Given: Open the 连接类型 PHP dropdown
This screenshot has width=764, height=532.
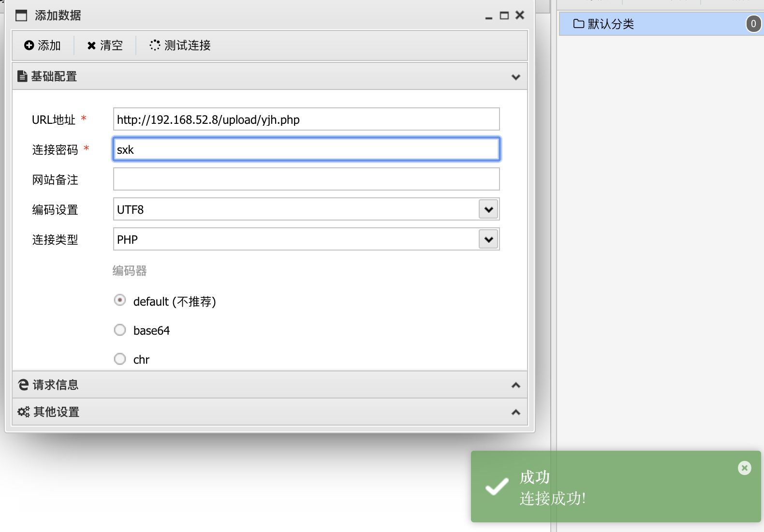Looking at the screenshot, I should click(488, 239).
